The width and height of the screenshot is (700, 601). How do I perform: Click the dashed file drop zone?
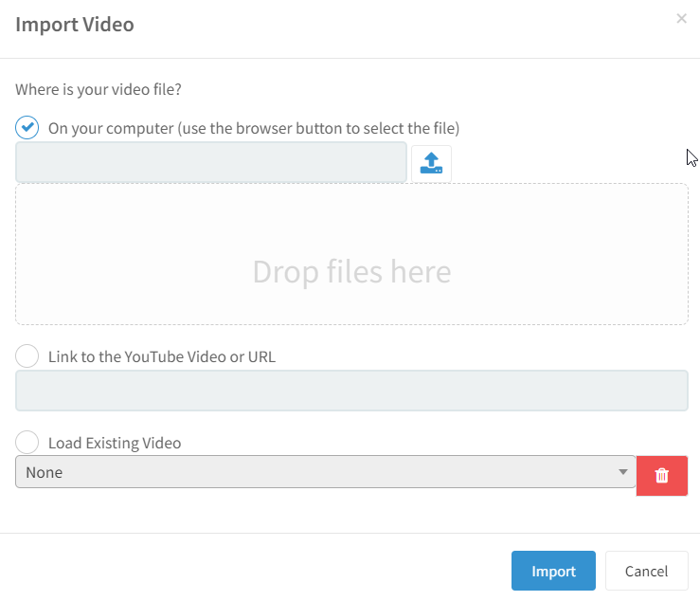click(x=351, y=254)
